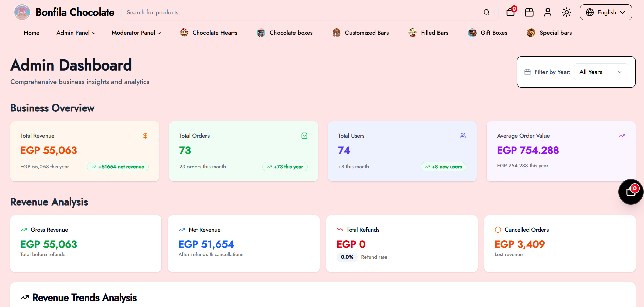Go to the Home menu item

point(32,33)
